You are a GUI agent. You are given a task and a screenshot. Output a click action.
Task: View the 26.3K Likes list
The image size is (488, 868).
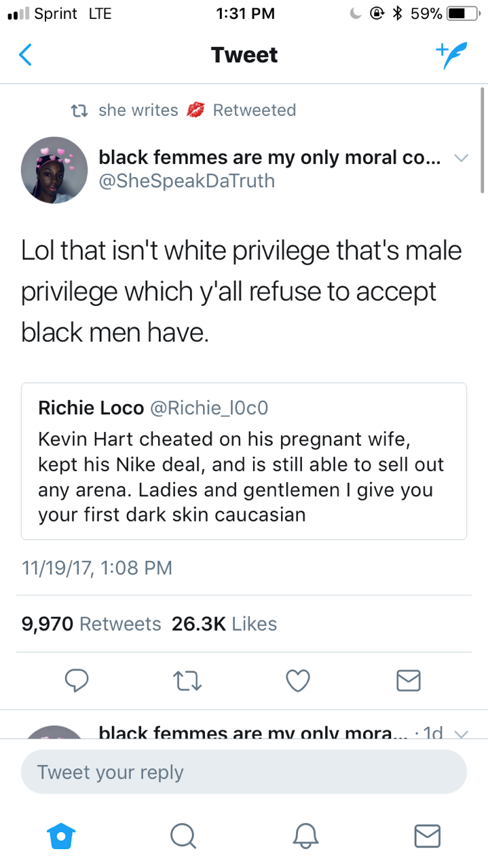tap(224, 624)
